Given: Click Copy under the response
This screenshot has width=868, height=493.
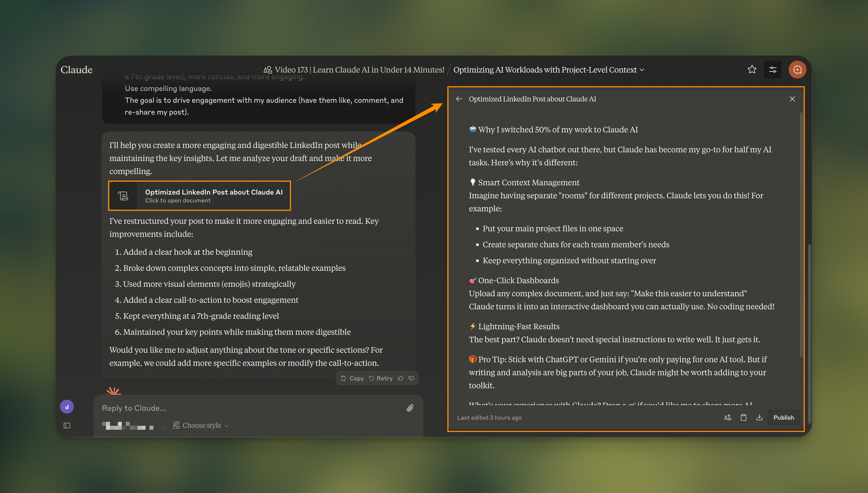Looking at the screenshot, I should point(352,378).
